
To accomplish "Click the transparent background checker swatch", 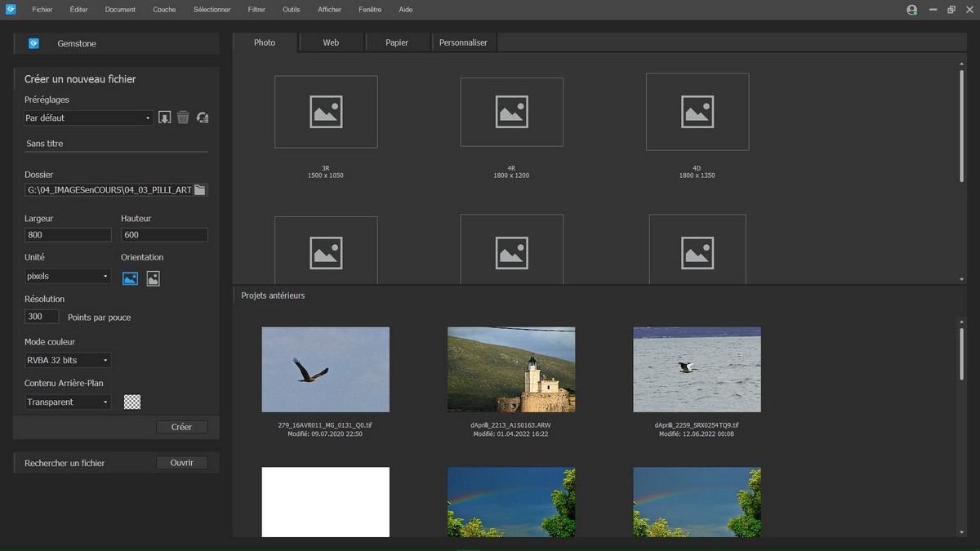I will pos(132,402).
